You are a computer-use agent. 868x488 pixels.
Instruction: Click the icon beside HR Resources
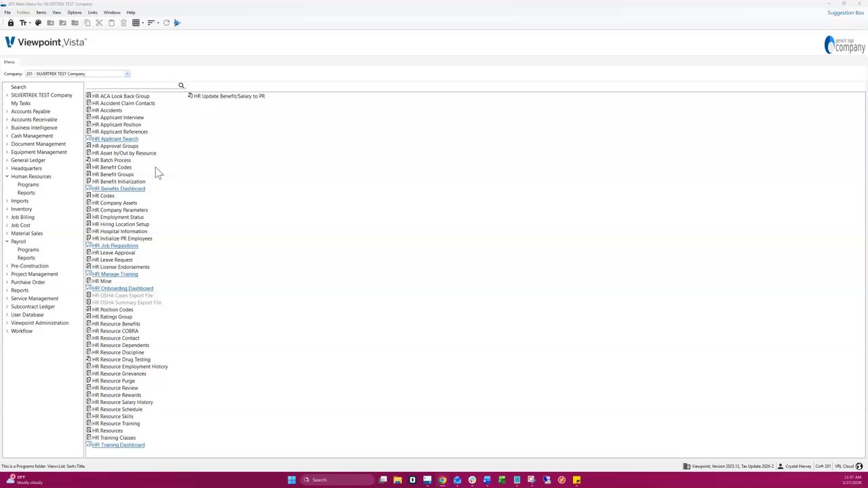[x=89, y=430]
